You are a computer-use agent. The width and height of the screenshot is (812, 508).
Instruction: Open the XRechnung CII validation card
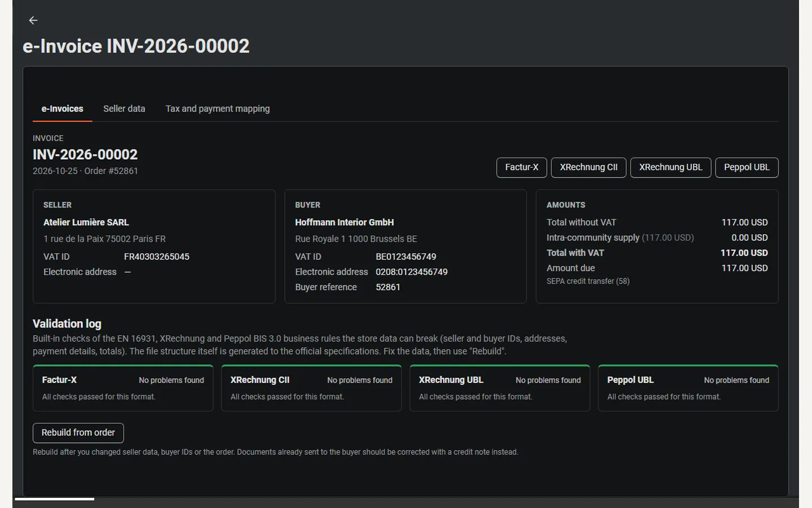click(311, 388)
